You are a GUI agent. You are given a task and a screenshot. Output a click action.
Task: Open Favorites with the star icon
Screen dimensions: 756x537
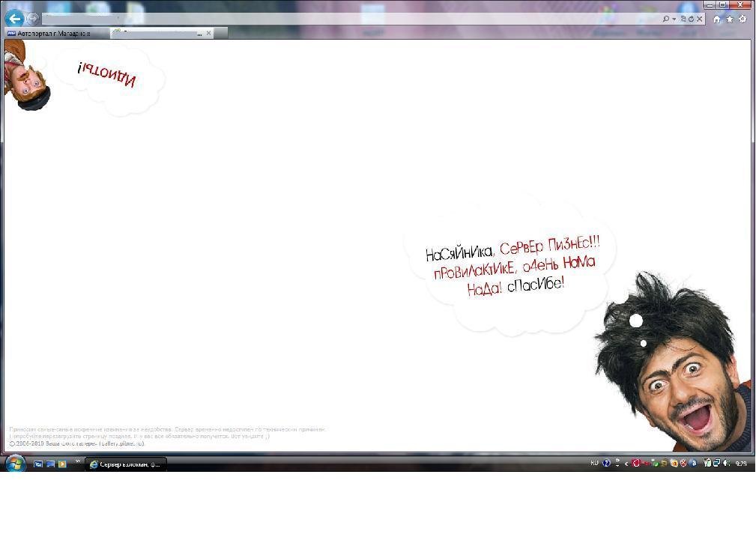pyautogui.click(x=730, y=19)
